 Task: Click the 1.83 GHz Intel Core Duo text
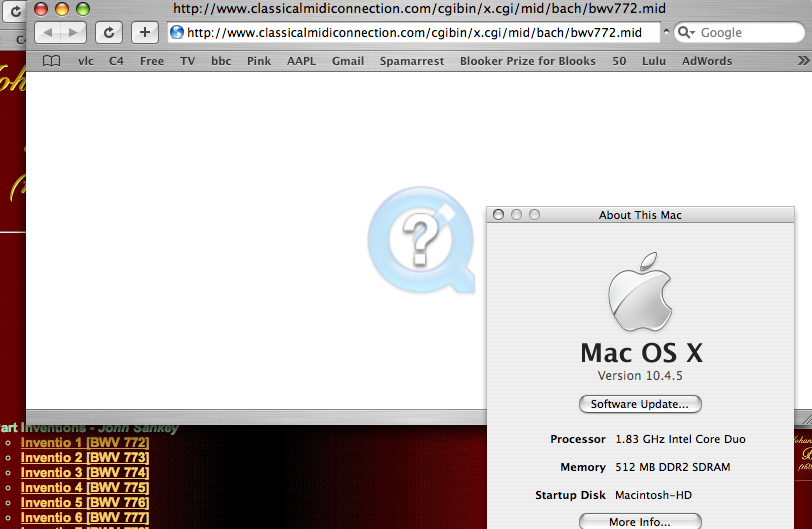pyautogui.click(x=680, y=439)
